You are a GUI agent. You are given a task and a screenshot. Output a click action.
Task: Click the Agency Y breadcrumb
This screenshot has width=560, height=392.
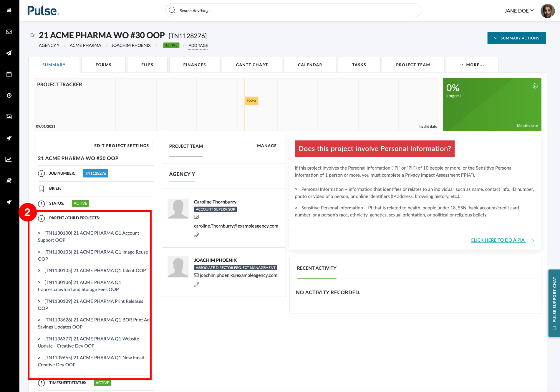click(x=49, y=45)
